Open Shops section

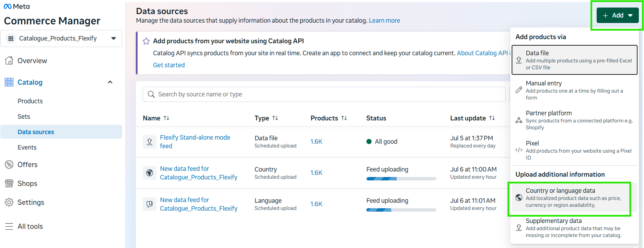[x=27, y=183]
